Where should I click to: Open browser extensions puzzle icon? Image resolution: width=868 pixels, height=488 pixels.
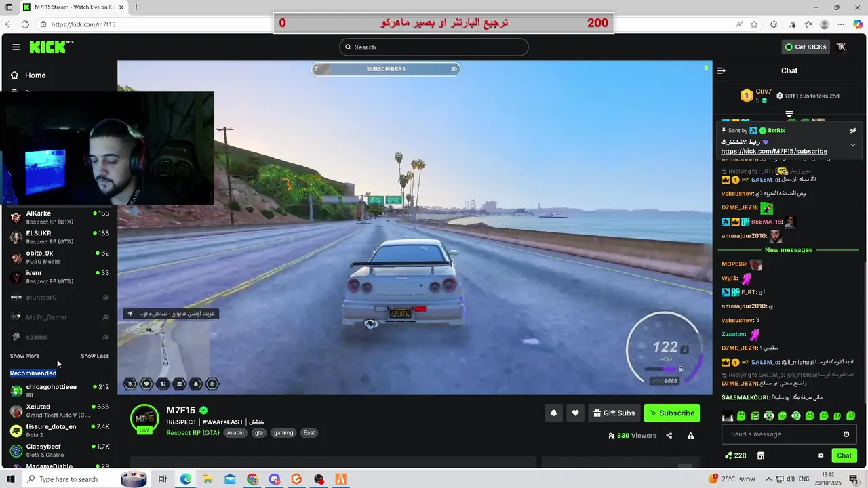[x=774, y=24]
